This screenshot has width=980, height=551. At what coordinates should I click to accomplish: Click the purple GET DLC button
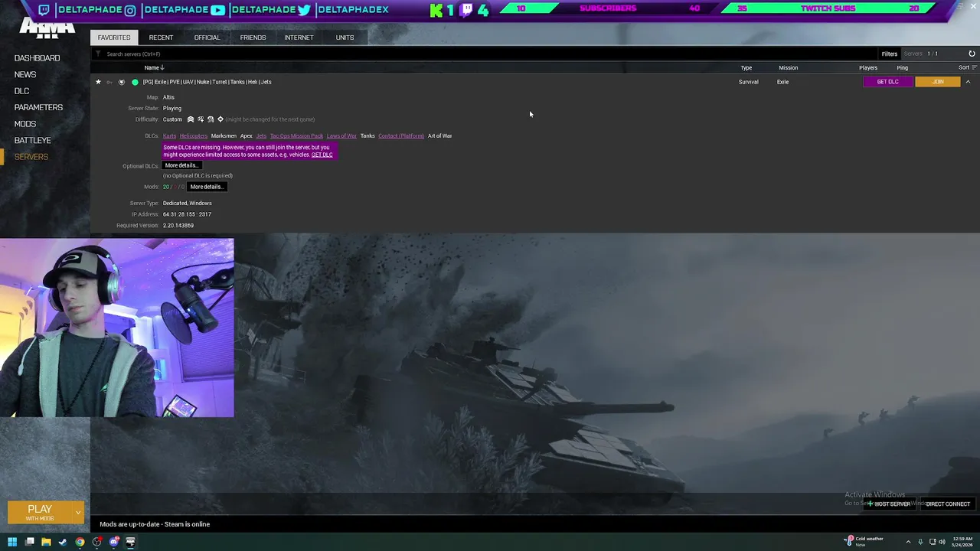pyautogui.click(x=888, y=82)
